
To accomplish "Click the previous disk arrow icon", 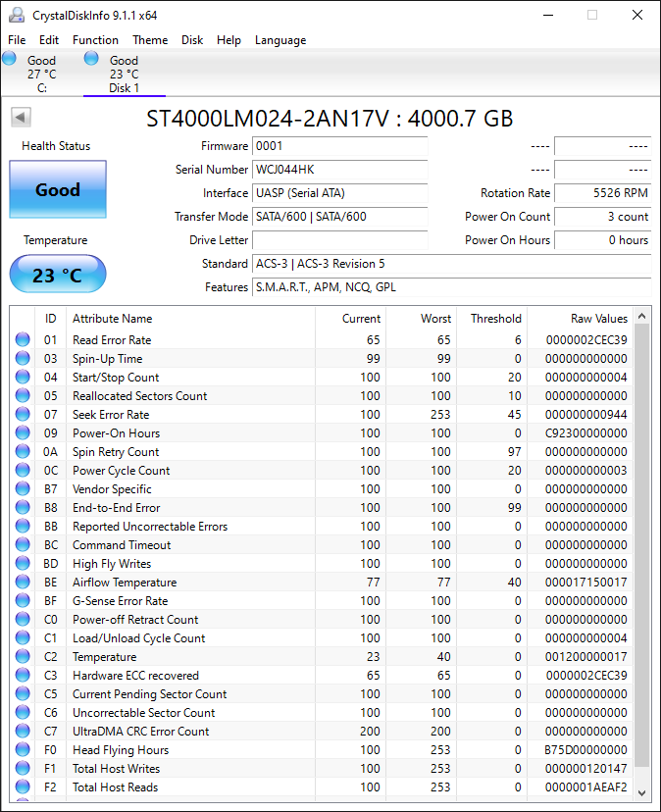I will (x=22, y=117).
